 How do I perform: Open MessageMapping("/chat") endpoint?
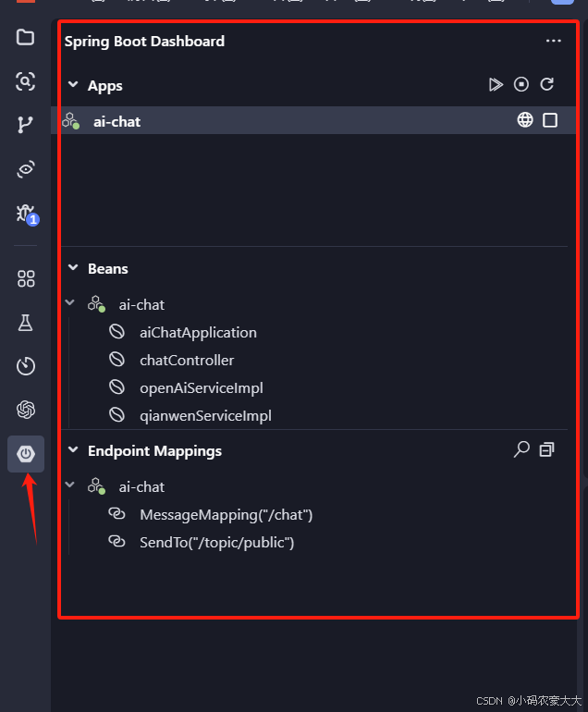(x=227, y=514)
